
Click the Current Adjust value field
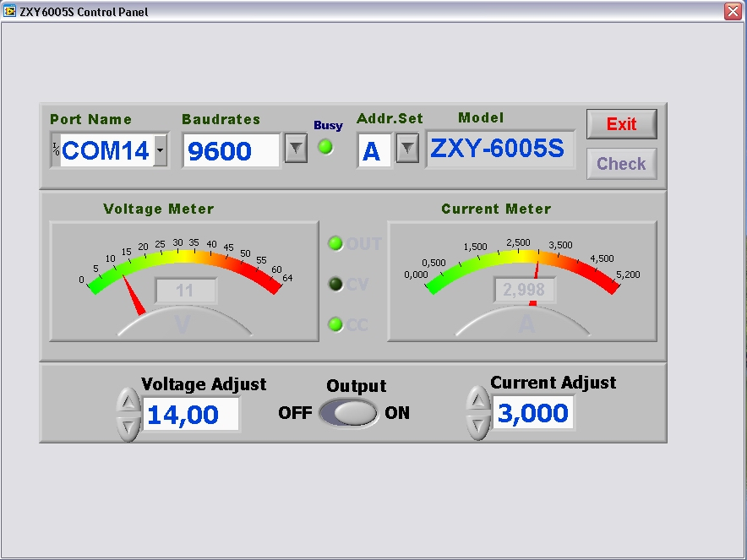coord(533,413)
